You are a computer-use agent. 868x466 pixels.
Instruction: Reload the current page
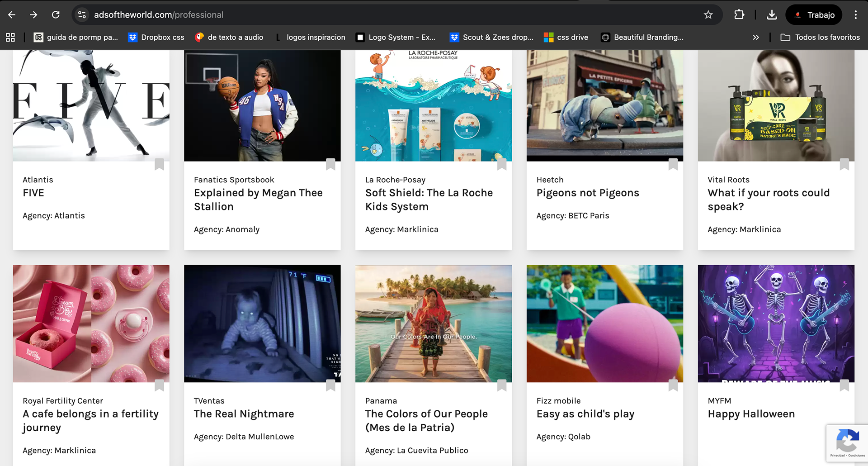click(56, 15)
